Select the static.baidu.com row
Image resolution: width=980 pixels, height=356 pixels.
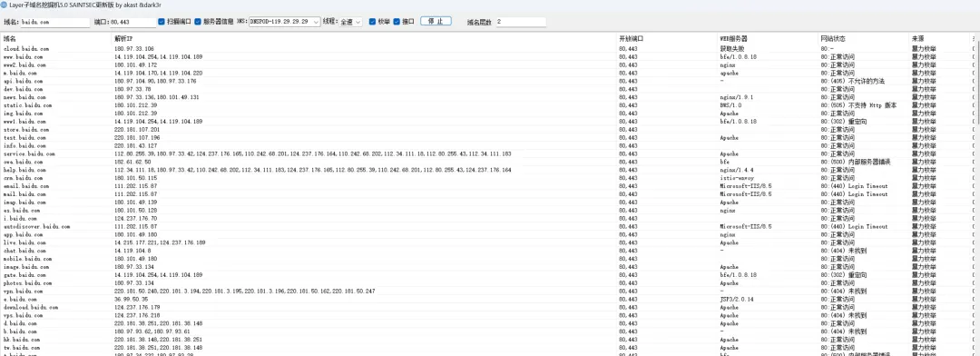coord(487,105)
